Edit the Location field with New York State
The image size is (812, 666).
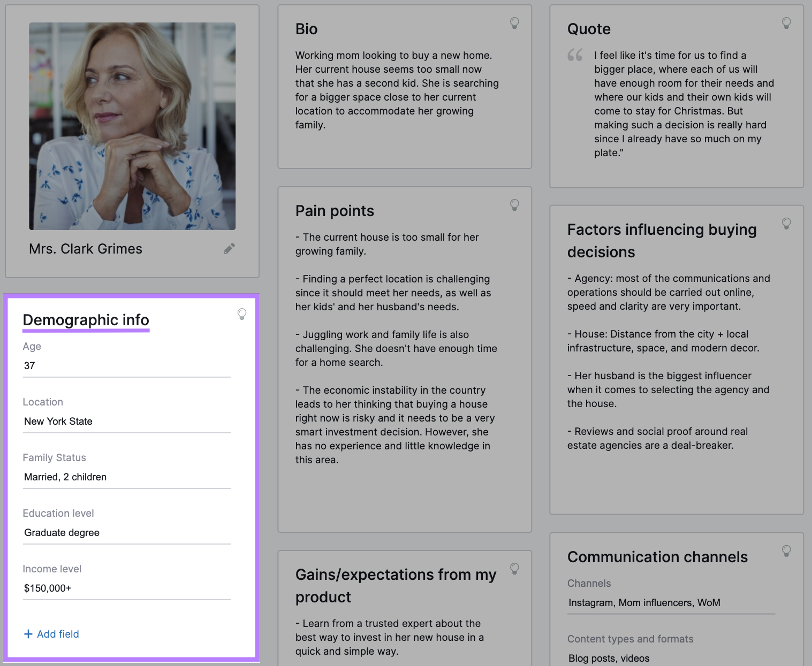click(126, 422)
